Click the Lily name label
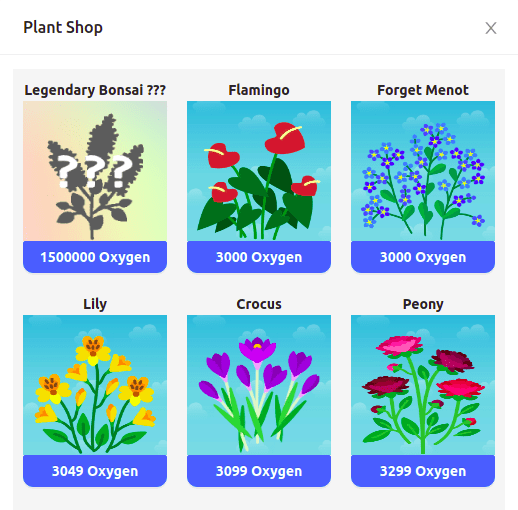 tap(95, 304)
